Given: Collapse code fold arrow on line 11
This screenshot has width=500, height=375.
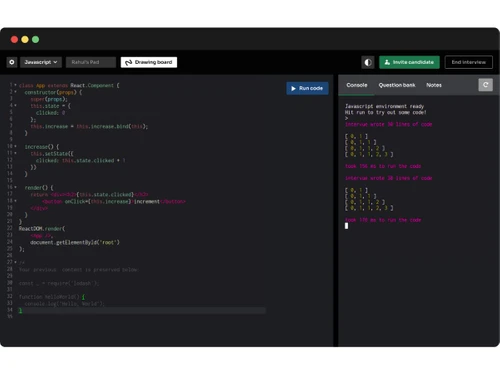Looking at the screenshot, I should coord(15,153).
